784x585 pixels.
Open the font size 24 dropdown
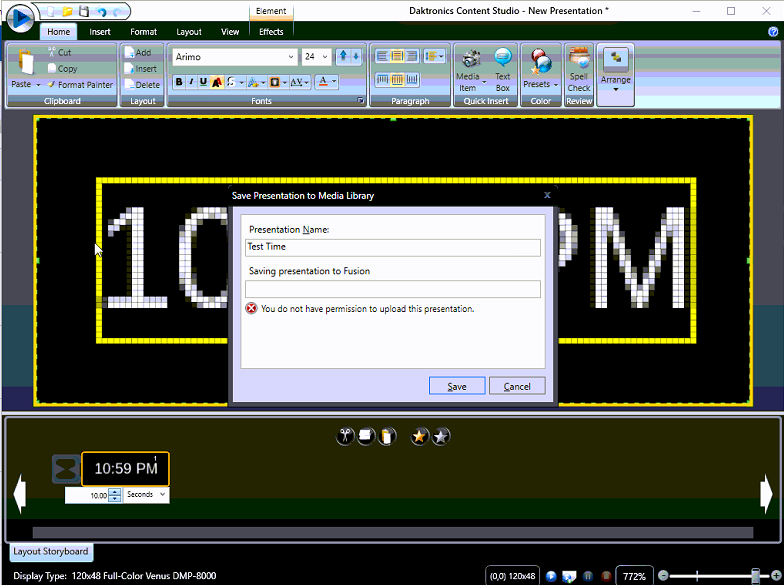pos(324,56)
